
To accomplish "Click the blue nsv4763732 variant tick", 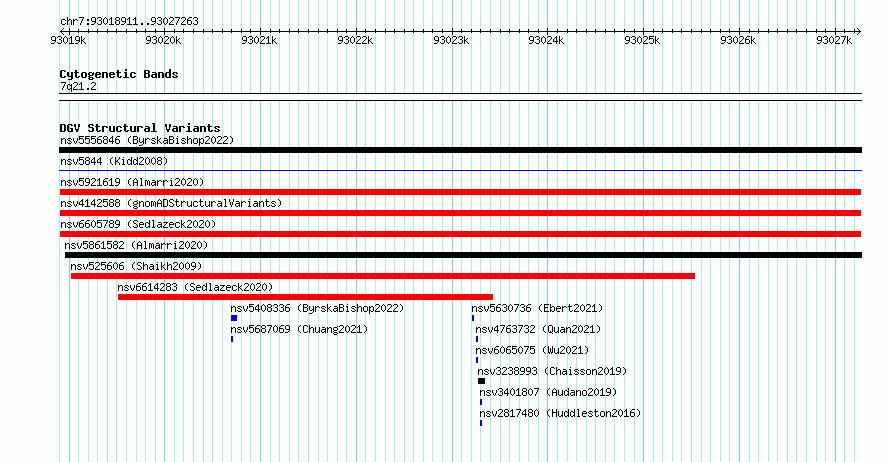I will tap(477, 339).
